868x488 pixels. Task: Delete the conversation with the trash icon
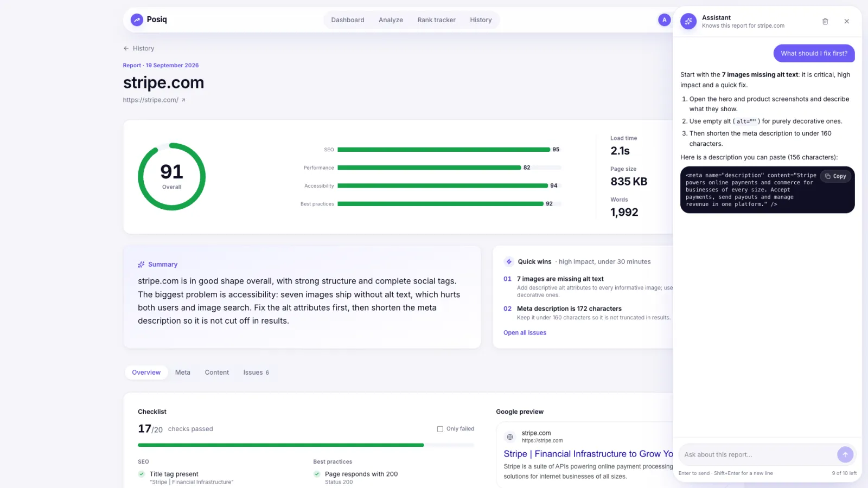(825, 21)
